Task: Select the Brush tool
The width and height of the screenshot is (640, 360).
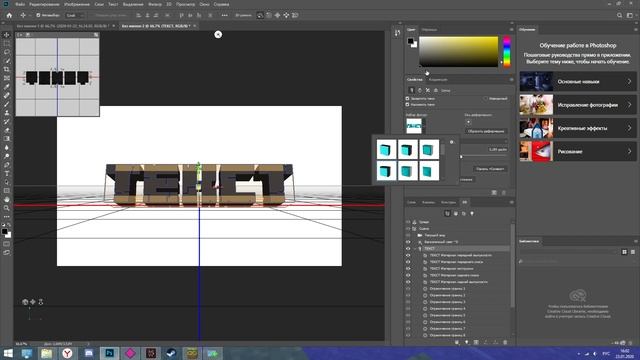Action: 7,104
